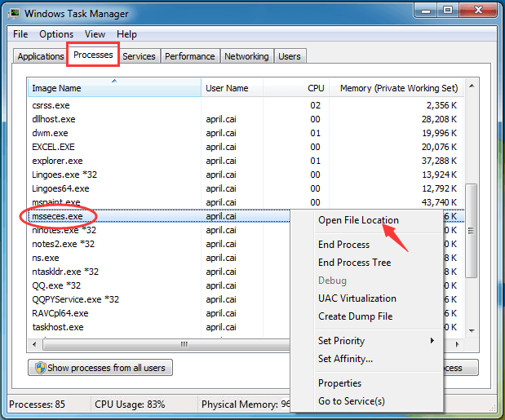
Task: Select the msseces.exe process row
Action: click(x=159, y=216)
